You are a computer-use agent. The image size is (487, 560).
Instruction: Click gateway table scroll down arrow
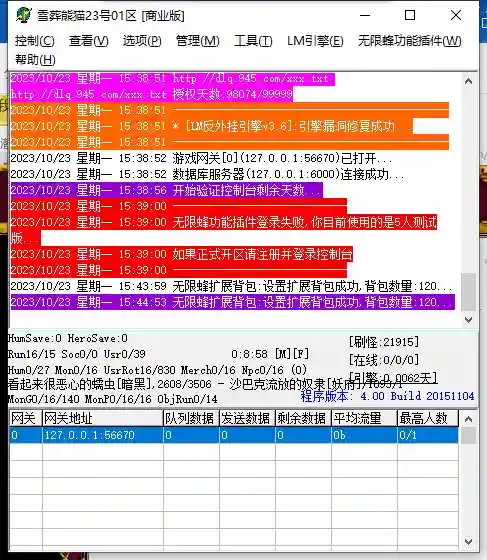pos(468,541)
